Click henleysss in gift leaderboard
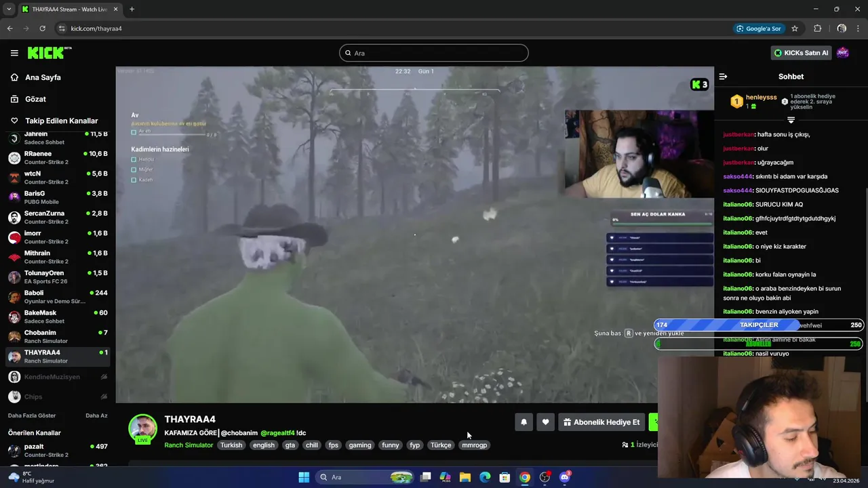 pos(761,98)
